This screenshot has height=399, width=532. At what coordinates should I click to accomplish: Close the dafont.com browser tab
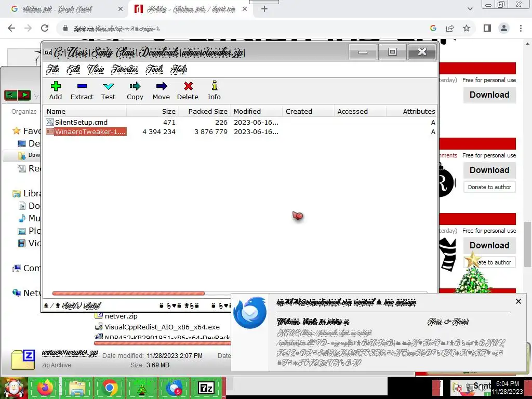[x=245, y=9]
